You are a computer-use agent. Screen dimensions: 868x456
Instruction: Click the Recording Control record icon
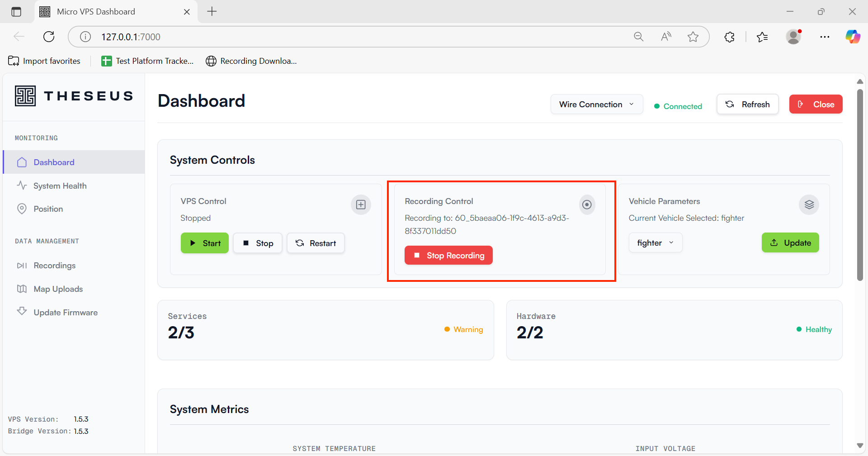tap(587, 205)
